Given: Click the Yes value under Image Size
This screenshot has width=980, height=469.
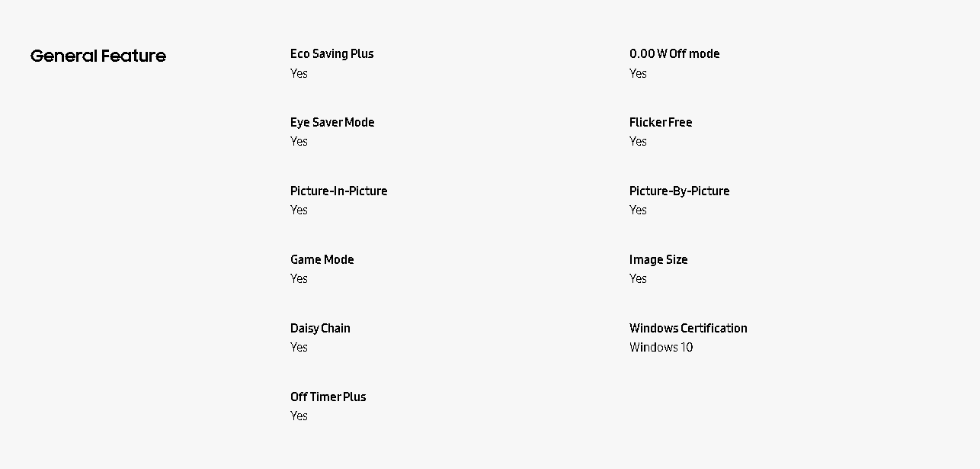Looking at the screenshot, I should (638, 278).
